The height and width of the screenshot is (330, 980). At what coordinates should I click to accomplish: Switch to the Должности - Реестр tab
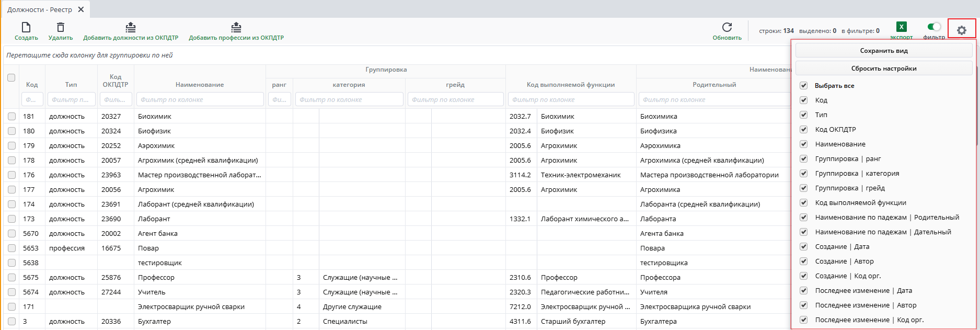pos(40,9)
